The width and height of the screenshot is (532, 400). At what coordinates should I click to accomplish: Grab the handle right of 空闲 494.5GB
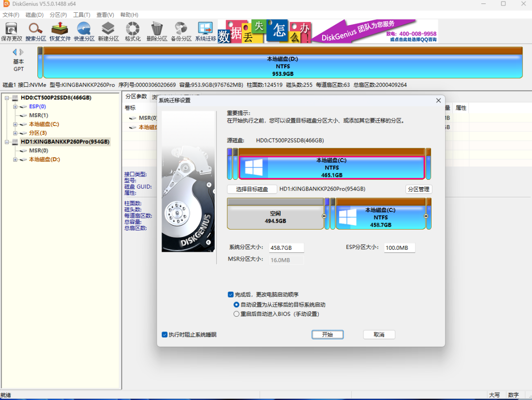coord(324,216)
